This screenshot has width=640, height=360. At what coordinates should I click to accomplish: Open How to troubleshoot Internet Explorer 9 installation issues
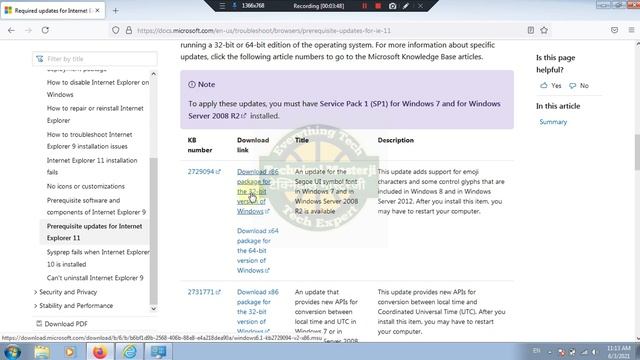(89, 140)
